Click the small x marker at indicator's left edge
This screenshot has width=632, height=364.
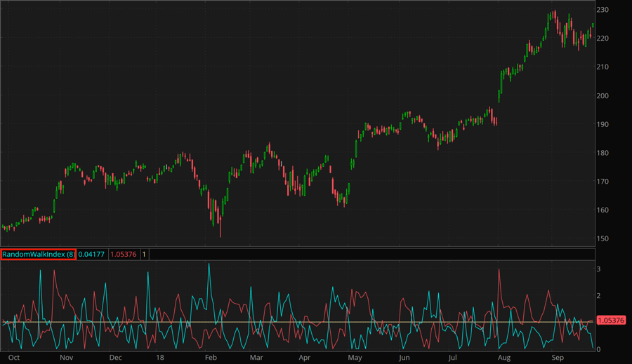pos(6,323)
